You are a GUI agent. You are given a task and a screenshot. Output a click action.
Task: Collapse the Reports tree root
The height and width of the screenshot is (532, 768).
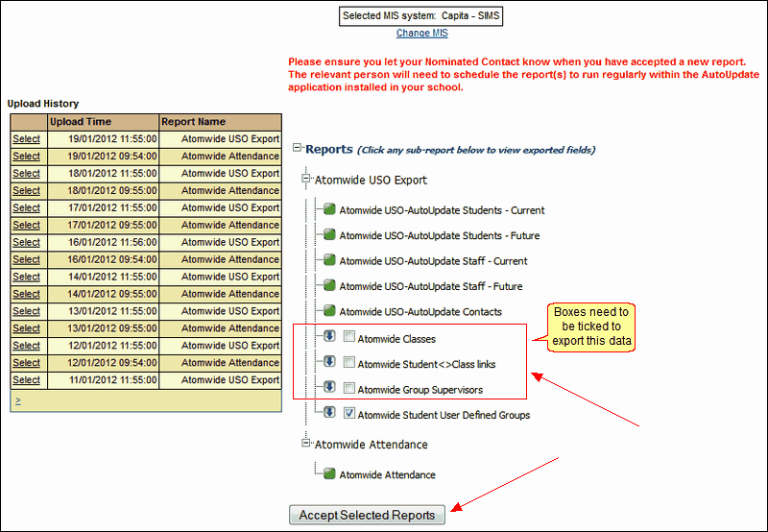[x=297, y=148]
